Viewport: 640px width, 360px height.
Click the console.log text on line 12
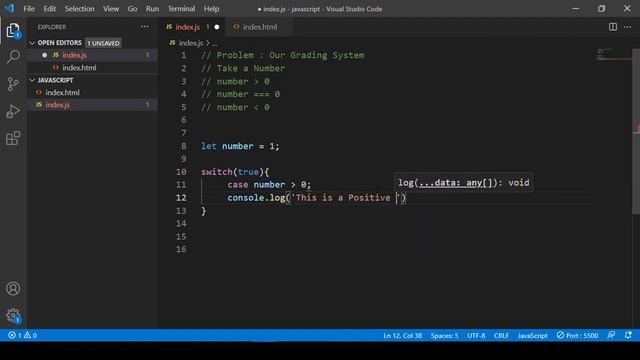[256, 198]
